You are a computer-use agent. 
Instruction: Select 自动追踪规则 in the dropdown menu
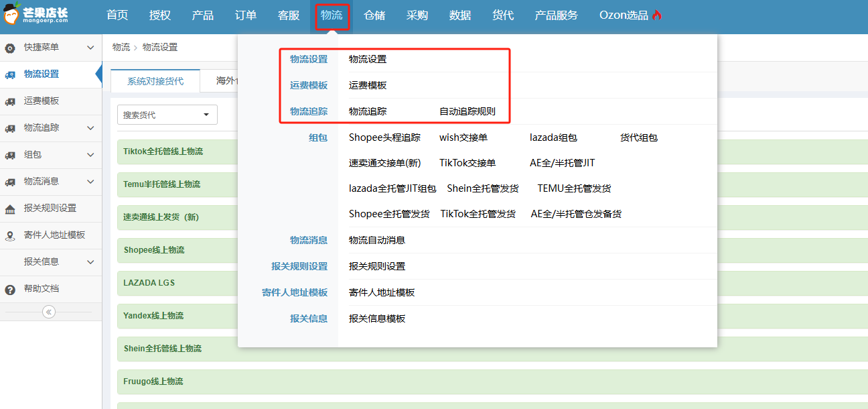pos(467,111)
